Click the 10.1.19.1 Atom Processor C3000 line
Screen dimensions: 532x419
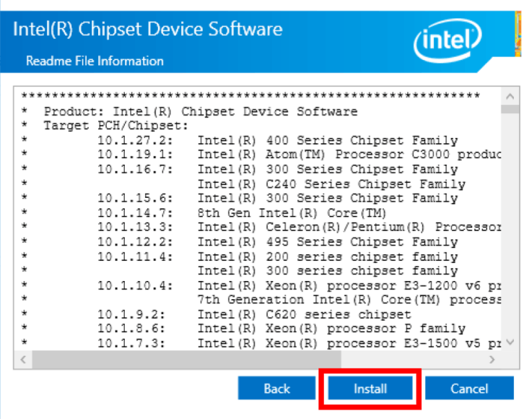[299, 155]
